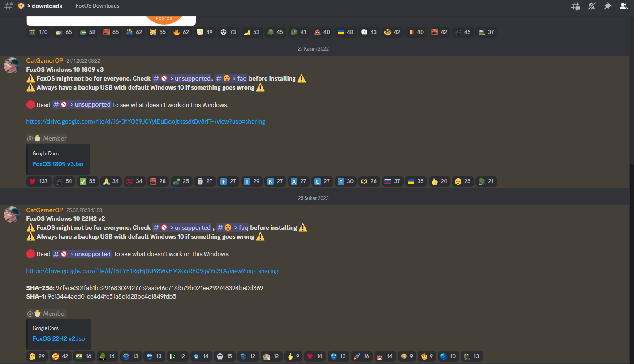This screenshot has width=634, height=364.
Task: Add to the reaction with count 170
Action: coord(39,32)
